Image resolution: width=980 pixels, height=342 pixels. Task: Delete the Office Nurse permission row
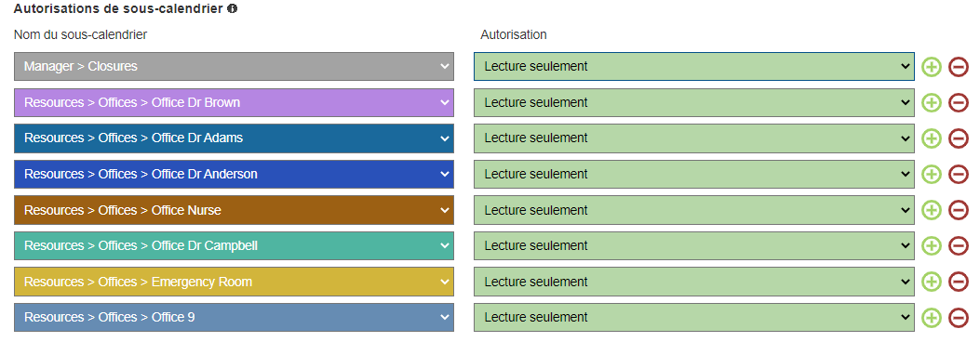coord(958,210)
